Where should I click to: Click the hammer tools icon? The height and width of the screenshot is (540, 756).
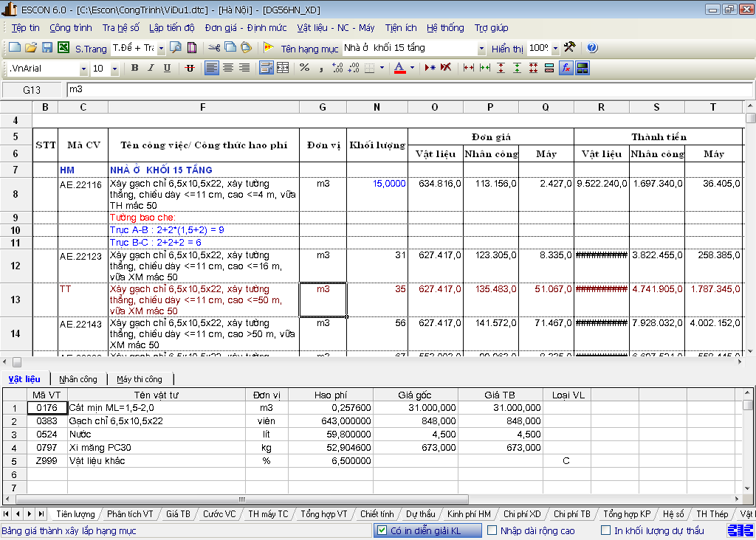[569, 47]
